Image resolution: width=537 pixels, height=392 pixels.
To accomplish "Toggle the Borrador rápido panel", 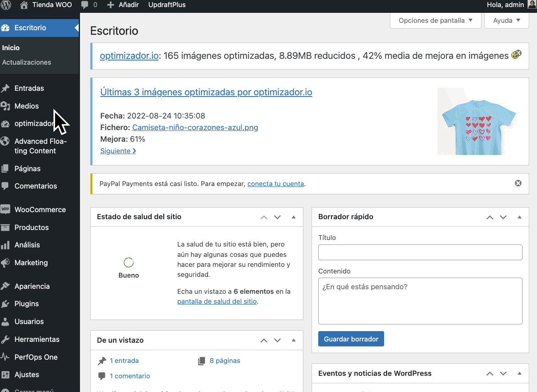I will (x=519, y=217).
